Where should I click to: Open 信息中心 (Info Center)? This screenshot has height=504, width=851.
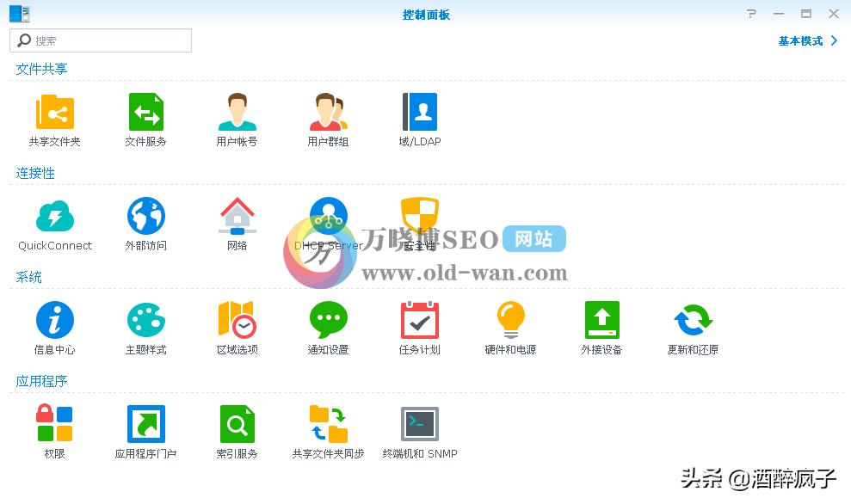[54, 322]
